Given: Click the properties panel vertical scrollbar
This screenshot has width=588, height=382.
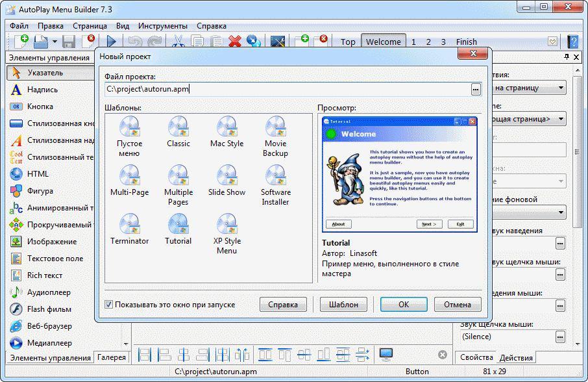Looking at the screenshot, I should pos(577,151).
